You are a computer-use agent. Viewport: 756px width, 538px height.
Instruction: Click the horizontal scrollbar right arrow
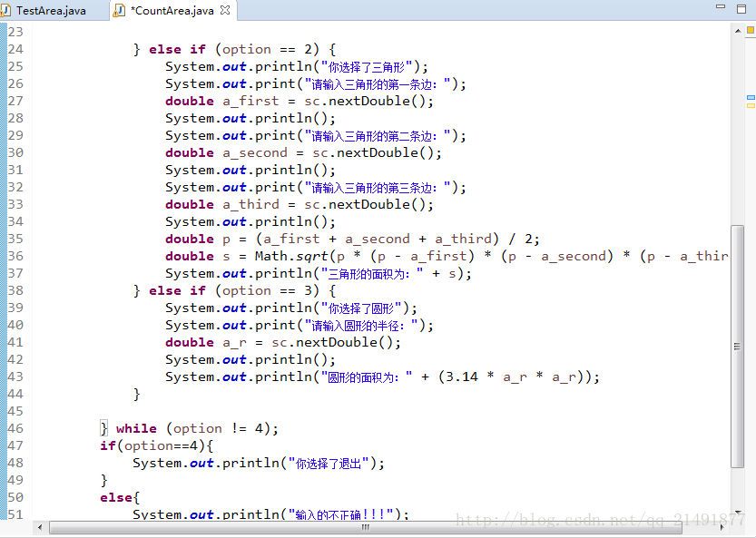pos(722,527)
